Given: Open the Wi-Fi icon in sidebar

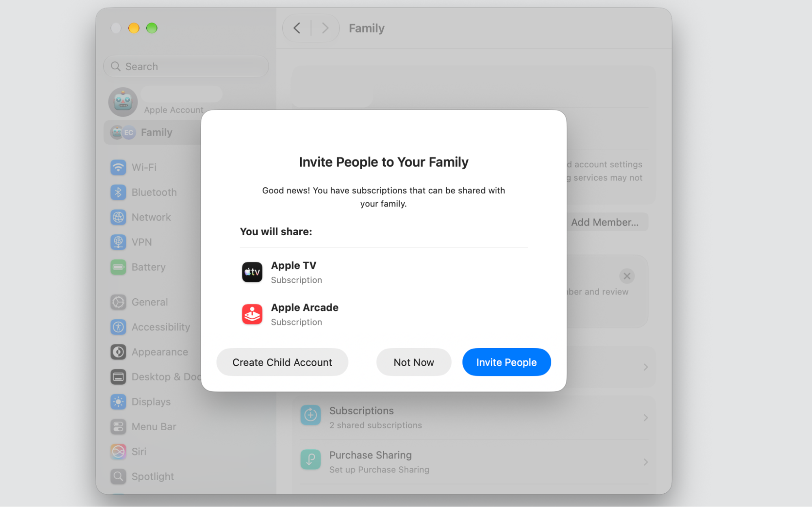Looking at the screenshot, I should point(118,167).
